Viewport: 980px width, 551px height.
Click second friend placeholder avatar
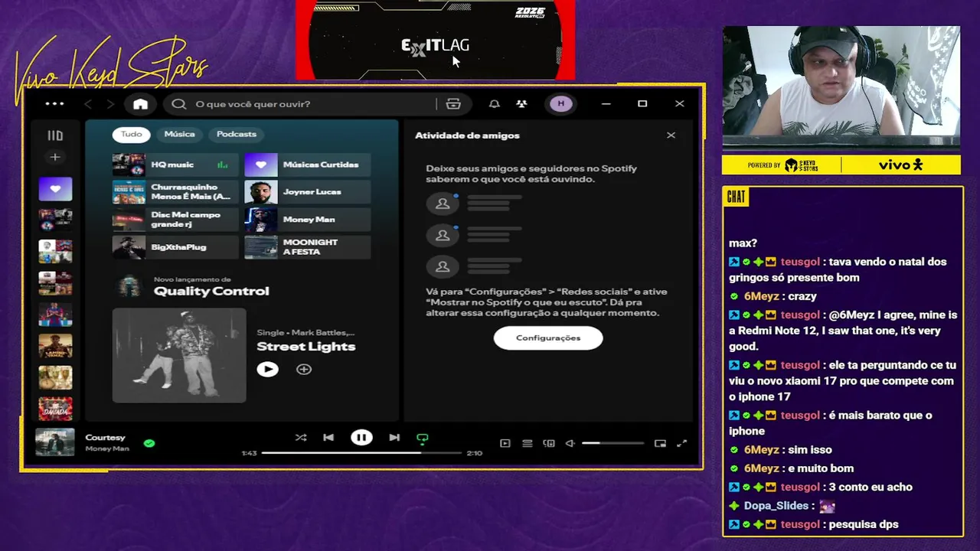443,235
